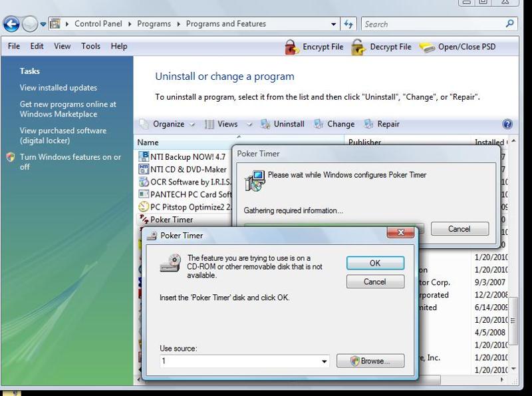Click CD-ROM drive icon in dialog

170,263
